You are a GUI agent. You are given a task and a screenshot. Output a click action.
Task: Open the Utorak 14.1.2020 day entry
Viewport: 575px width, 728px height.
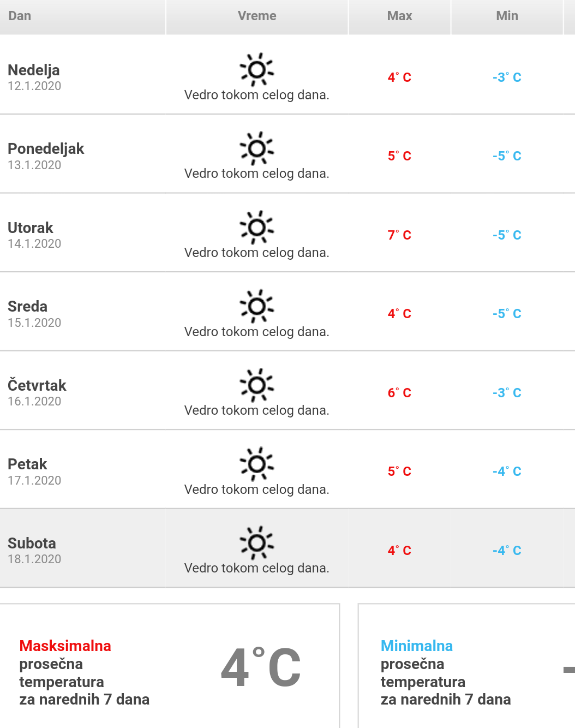(34, 235)
